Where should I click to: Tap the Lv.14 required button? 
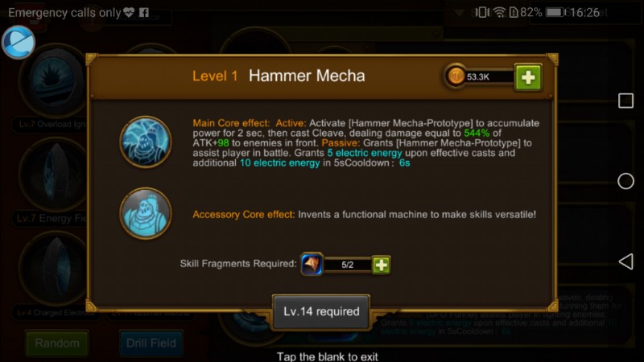coord(321,311)
